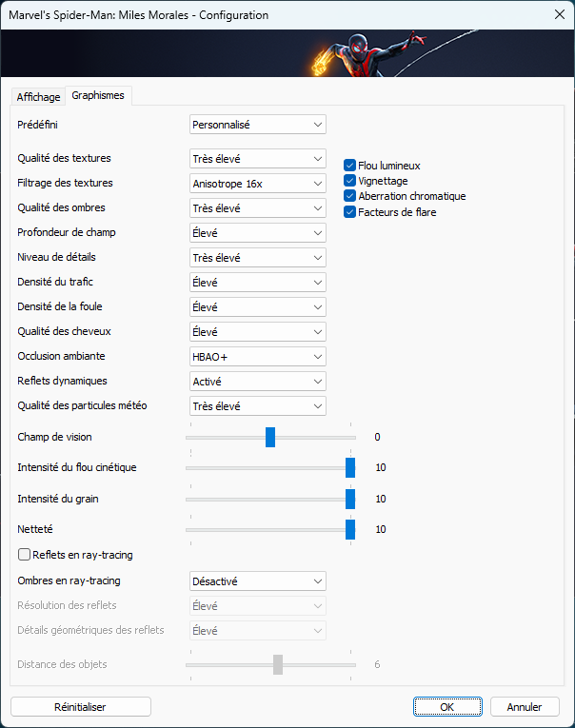Open the Reflets dynamiques dropdown
Screen dimensions: 575x728
(x=258, y=382)
